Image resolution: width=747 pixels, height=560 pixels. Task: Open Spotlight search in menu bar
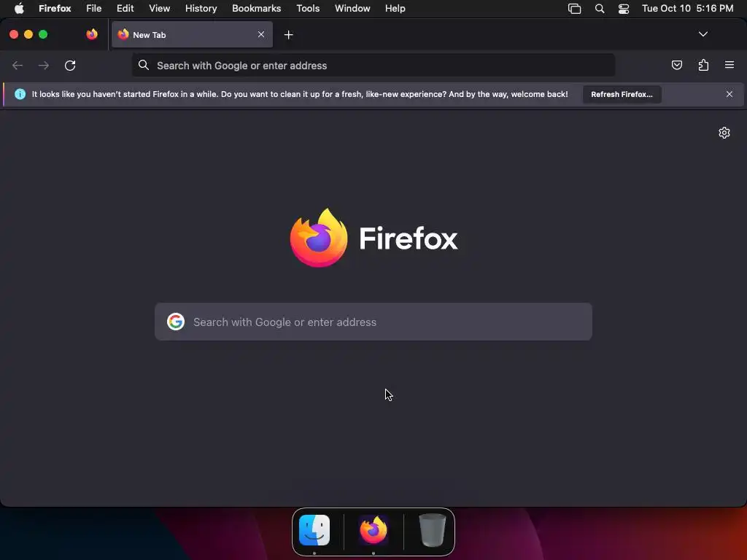click(x=600, y=9)
